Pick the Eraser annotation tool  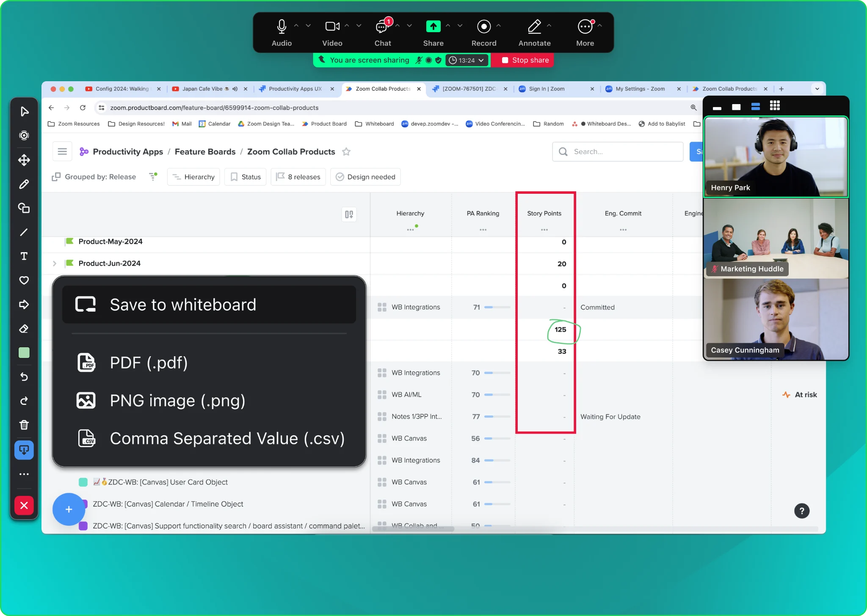click(24, 329)
